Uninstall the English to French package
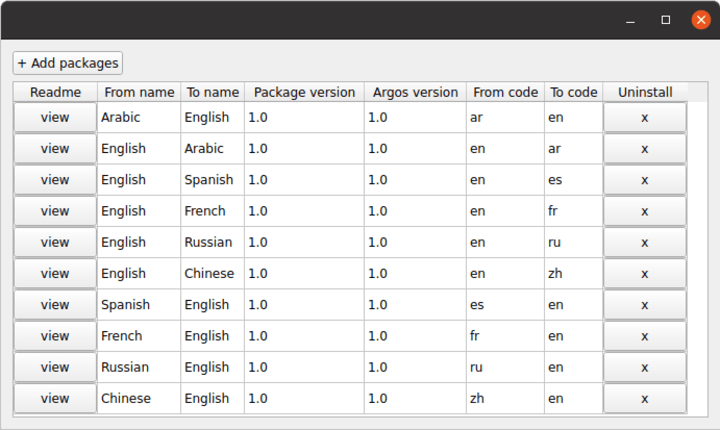 pyautogui.click(x=645, y=211)
